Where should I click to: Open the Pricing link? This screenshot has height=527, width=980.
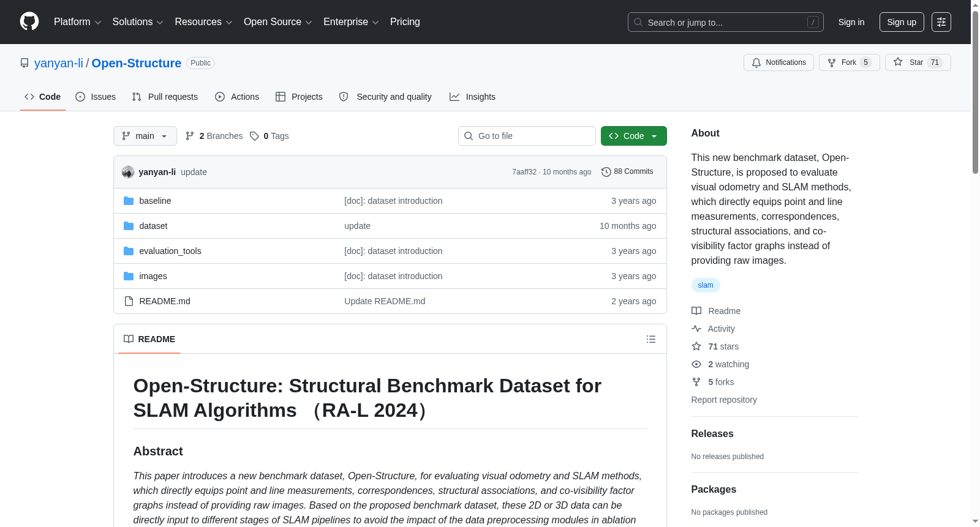click(x=405, y=22)
